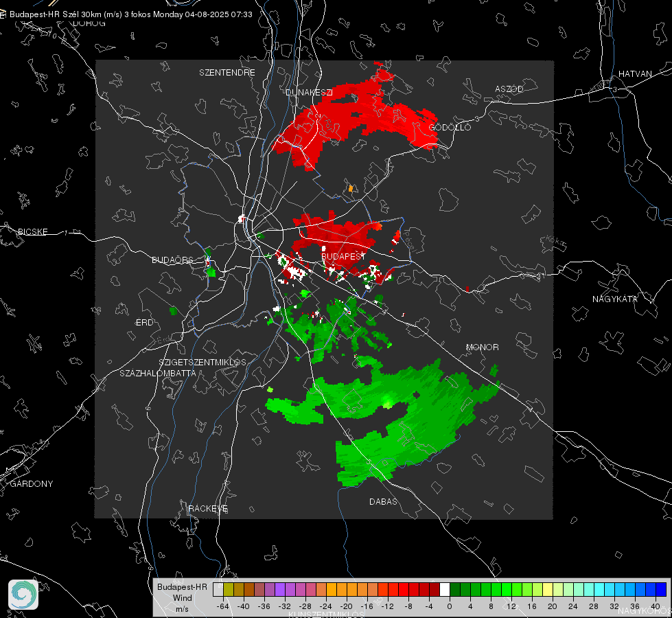Click the ASZOD town label
Screen dimensions: 672x618
pyautogui.click(x=509, y=89)
